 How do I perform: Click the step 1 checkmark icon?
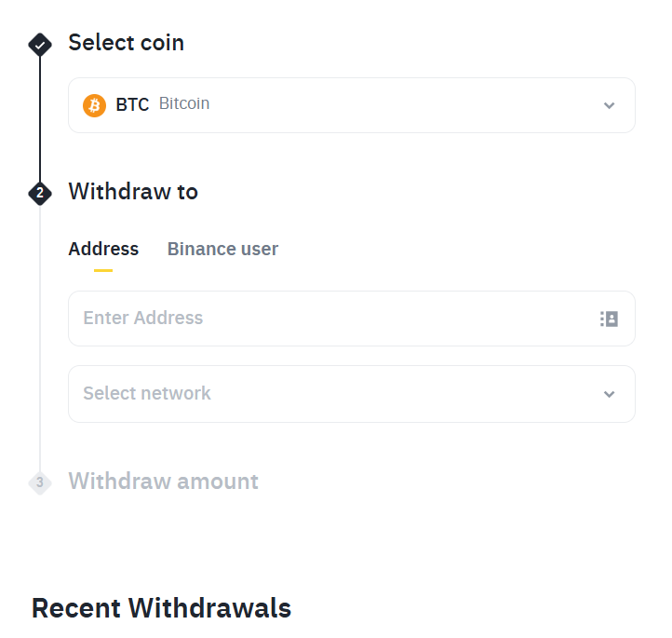(40, 44)
